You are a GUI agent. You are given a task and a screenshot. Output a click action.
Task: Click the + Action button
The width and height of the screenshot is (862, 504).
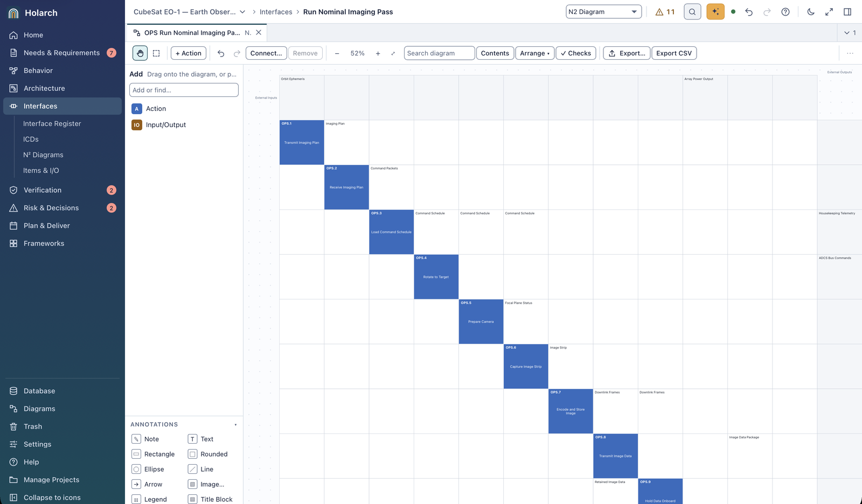click(189, 53)
